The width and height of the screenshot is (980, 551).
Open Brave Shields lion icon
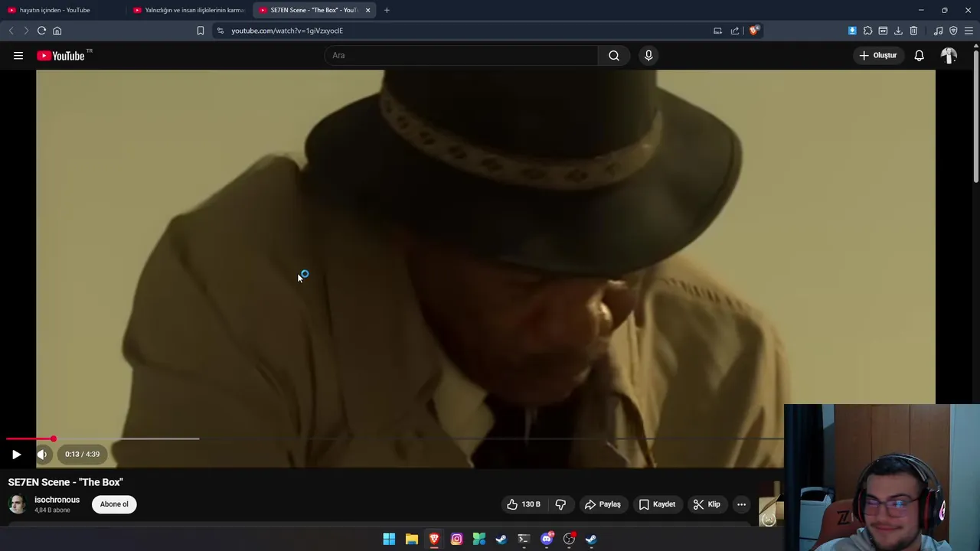pos(754,31)
